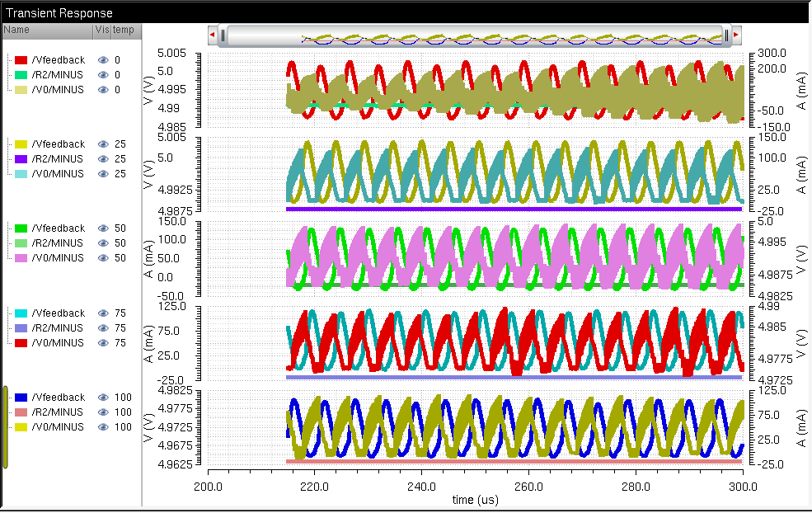Hide the /R2/MINUS trace at temp 100
Screen dimensions: 812x513
[103, 412]
